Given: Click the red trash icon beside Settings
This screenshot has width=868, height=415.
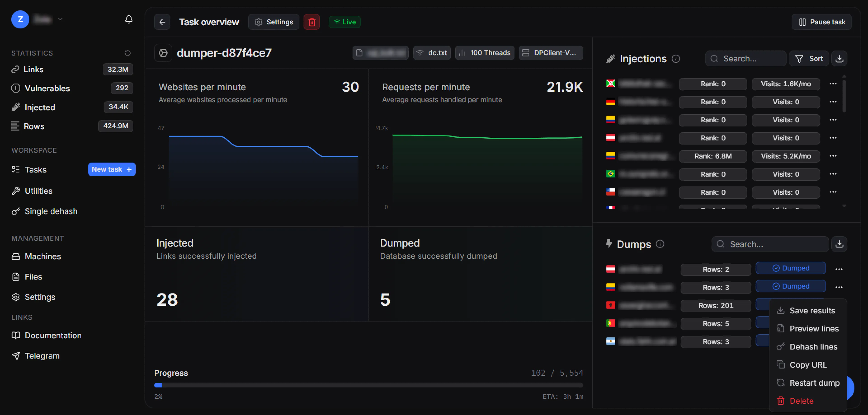Looking at the screenshot, I should [311, 22].
